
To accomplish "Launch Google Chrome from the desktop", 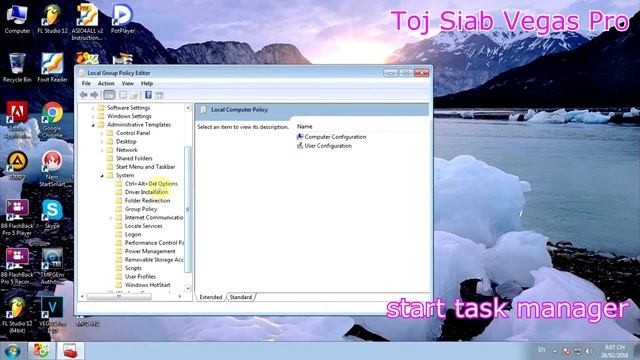I will 52,119.
